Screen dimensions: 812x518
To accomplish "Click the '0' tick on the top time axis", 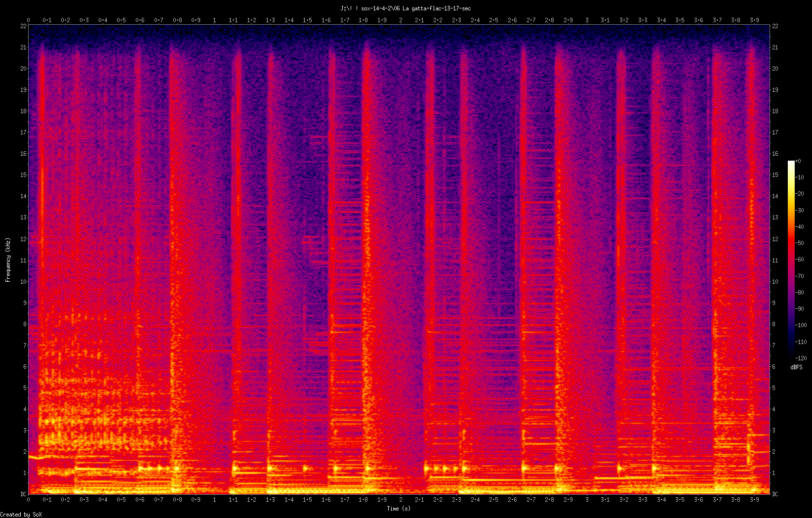I will 28,20.
